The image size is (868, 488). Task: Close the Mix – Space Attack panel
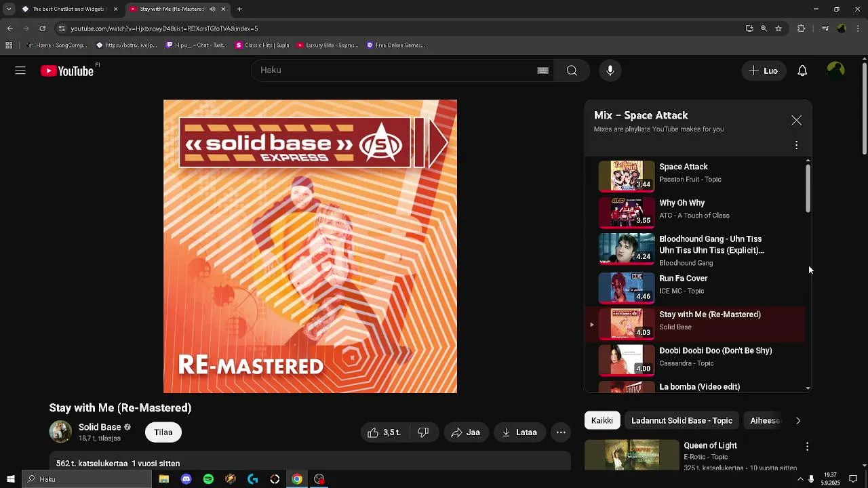tap(796, 120)
